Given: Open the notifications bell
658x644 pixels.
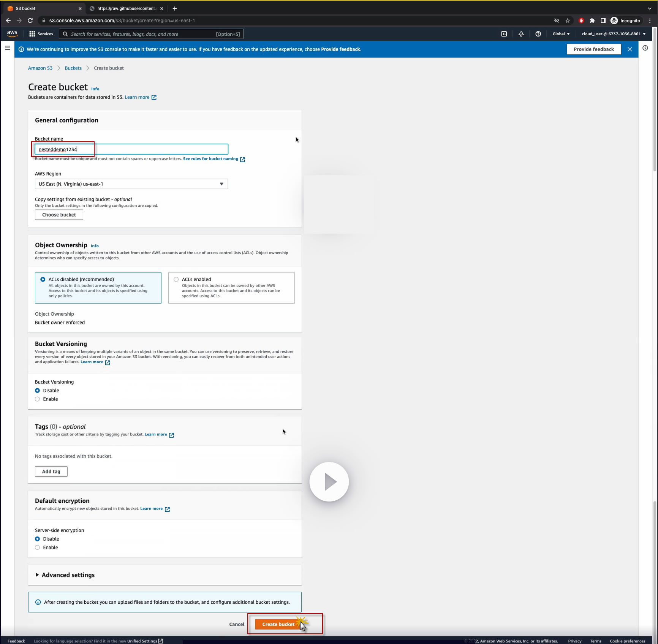Looking at the screenshot, I should click(x=521, y=34).
